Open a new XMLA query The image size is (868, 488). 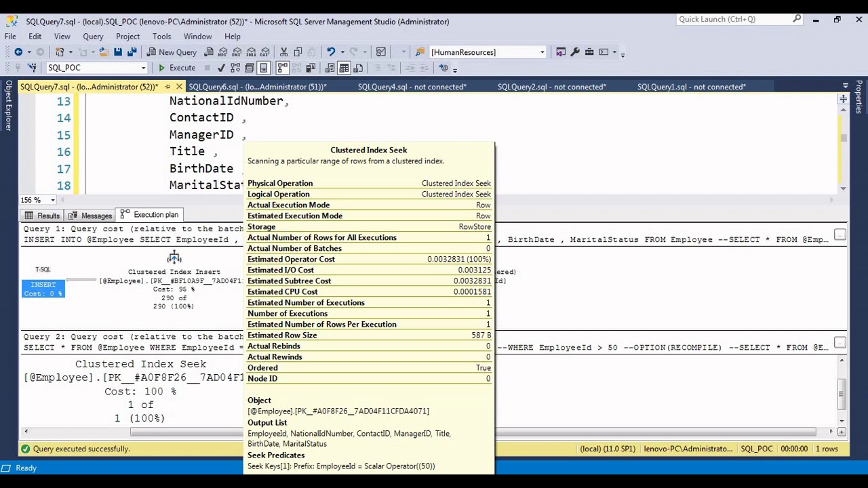(x=251, y=52)
